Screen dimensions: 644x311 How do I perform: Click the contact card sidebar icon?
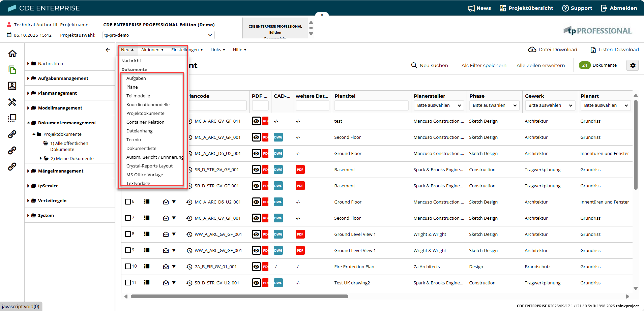(x=12, y=86)
